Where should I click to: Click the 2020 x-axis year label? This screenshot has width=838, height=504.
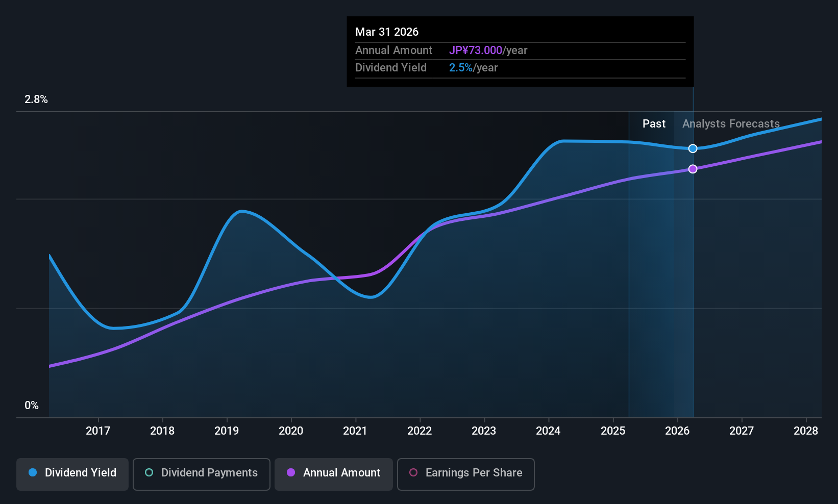[291, 431]
